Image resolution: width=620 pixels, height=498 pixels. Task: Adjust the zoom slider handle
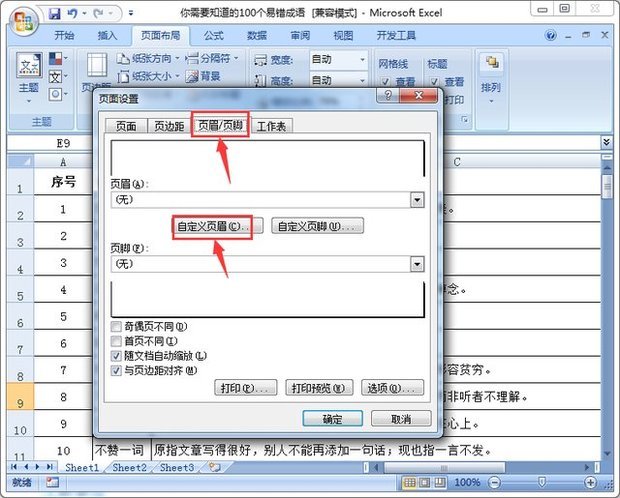(x=542, y=482)
